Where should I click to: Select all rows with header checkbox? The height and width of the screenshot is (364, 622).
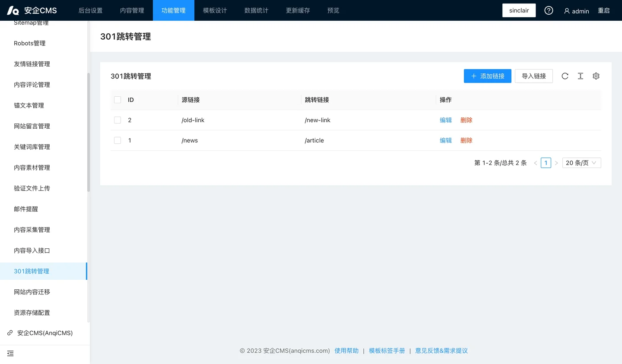click(x=117, y=100)
